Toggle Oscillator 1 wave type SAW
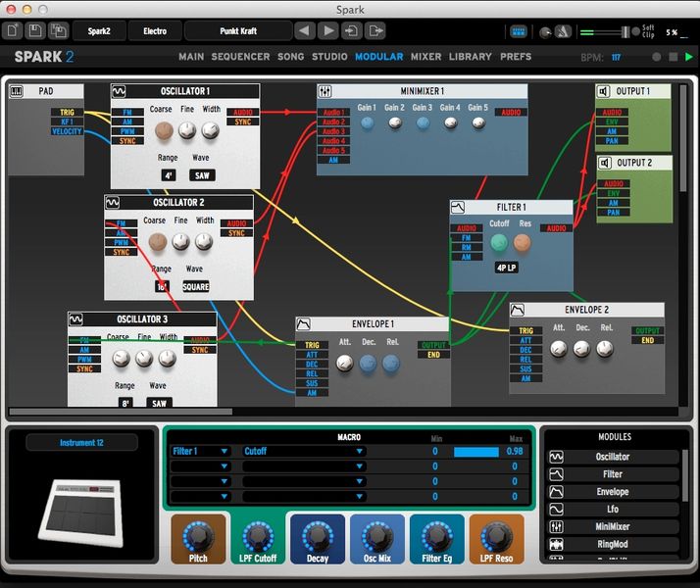Screen dimensions: 700x588 click(201, 175)
